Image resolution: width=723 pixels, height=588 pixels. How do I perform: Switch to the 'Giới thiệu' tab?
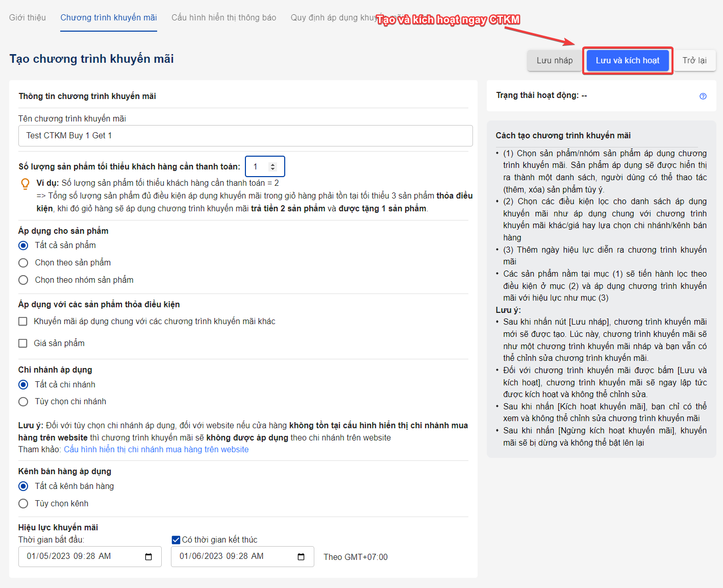[28, 18]
